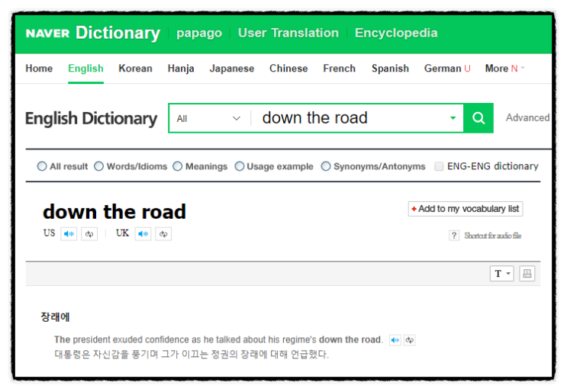Play audio for the example sentence
The width and height of the screenshot is (567, 392).
tap(395, 340)
